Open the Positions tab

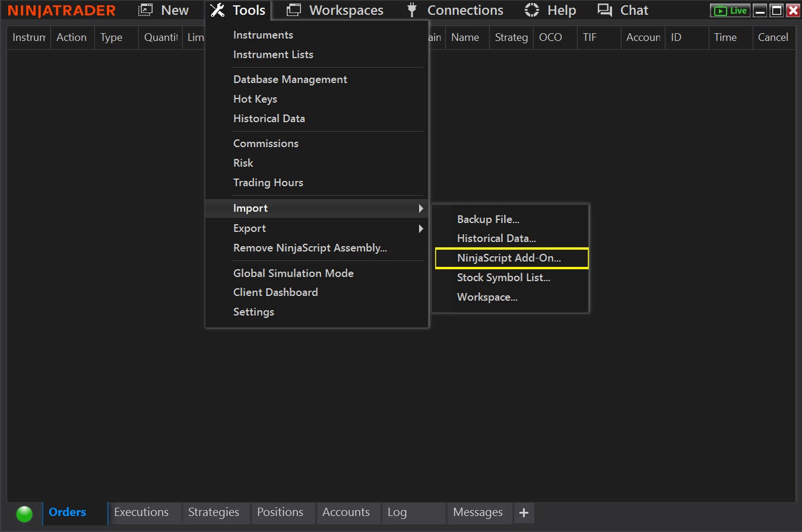280,512
